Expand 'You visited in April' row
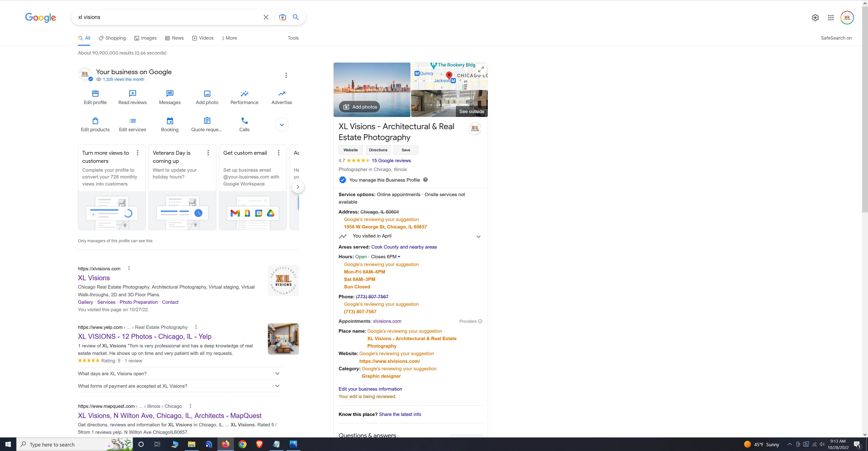Viewport: 868px width, 451px height. click(478, 237)
